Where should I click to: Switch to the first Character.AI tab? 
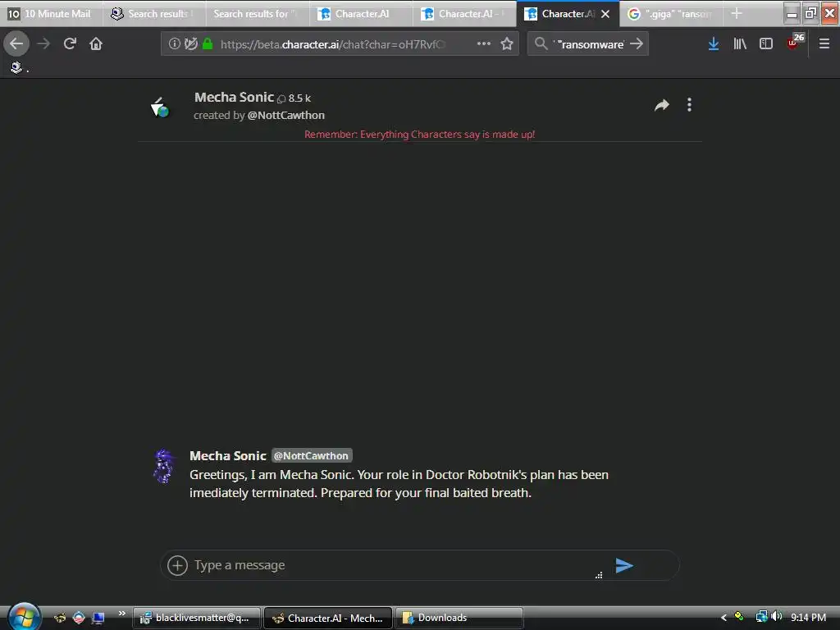click(361, 13)
